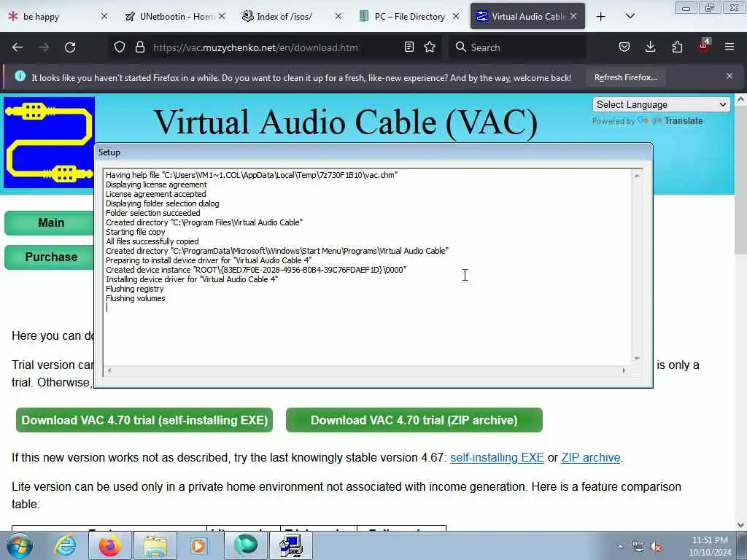Launch Internet Explorer from taskbar
Viewport: 747px width, 560px height.
pyautogui.click(x=65, y=546)
